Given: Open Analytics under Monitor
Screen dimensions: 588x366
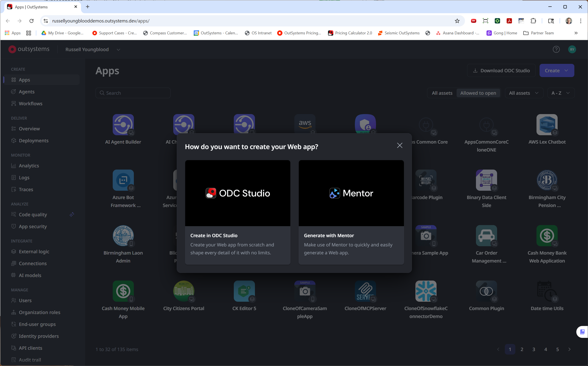Looking at the screenshot, I should pyautogui.click(x=29, y=166).
